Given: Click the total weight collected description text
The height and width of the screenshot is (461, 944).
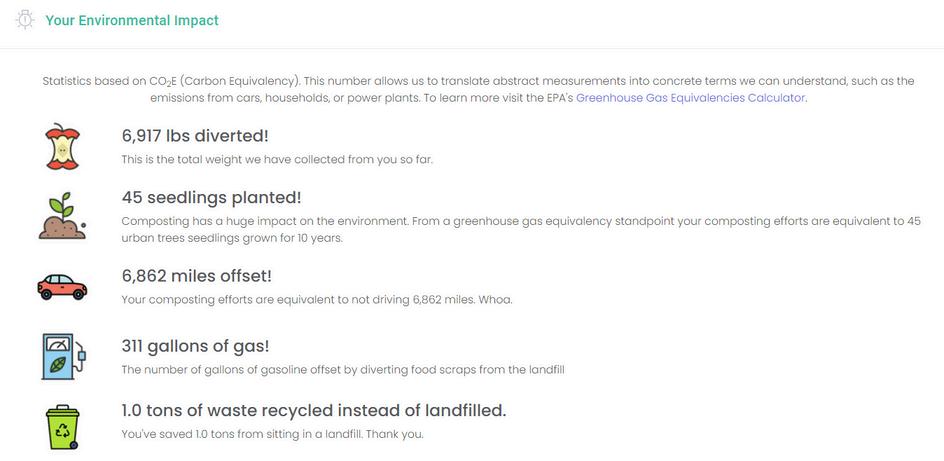Looking at the screenshot, I should (277, 159).
